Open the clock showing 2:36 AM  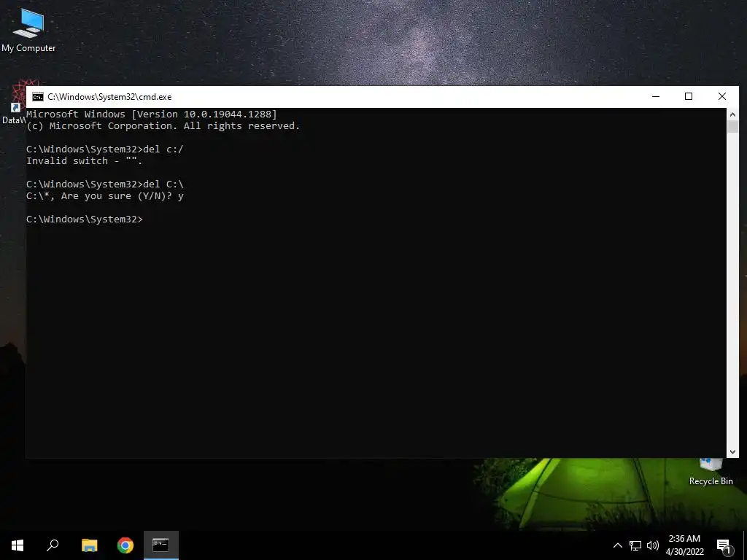coord(684,545)
